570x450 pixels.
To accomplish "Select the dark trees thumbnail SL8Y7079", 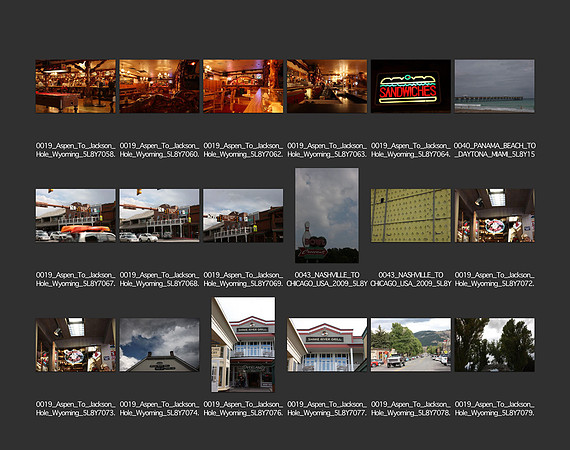I will pyautogui.click(x=494, y=345).
